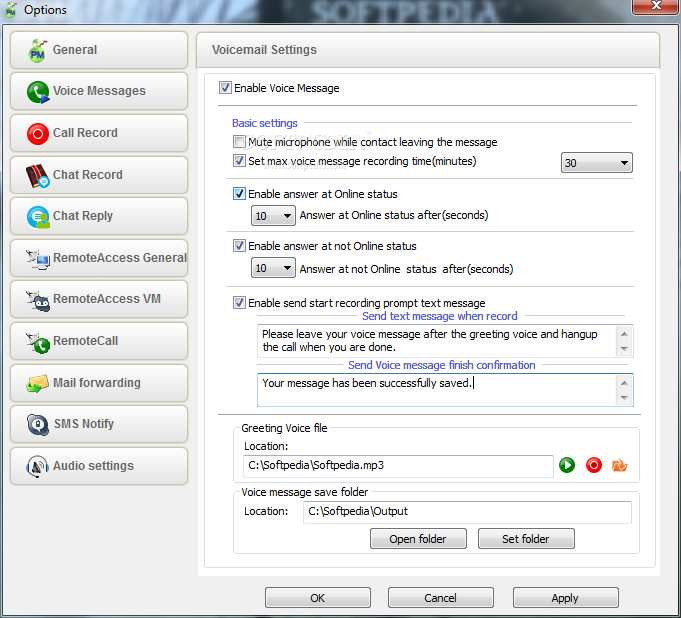Click the RemoteCall phone icon
Viewport: 681px width, 618px height.
tap(38, 342)
